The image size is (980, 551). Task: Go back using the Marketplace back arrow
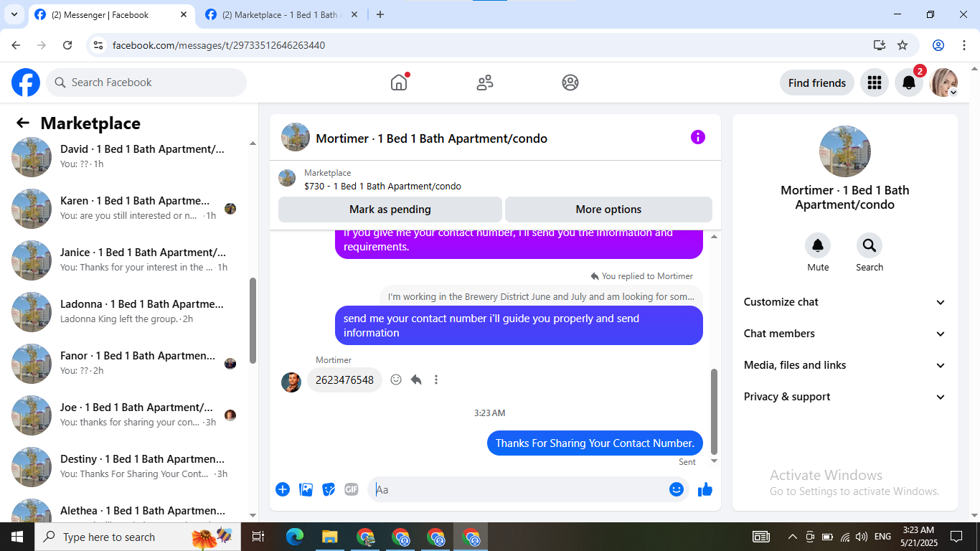tap(23, 123)
